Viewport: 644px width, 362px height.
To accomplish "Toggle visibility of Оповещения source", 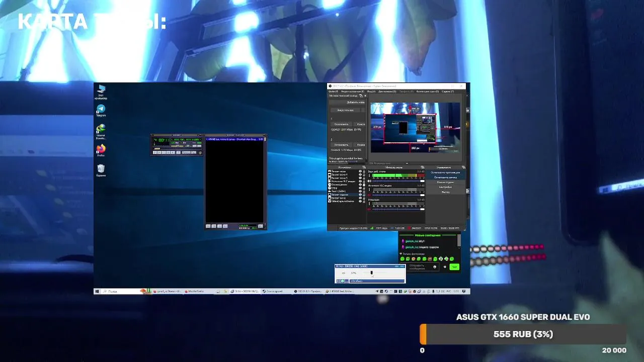I will pyautogui.click(x=360, y=185).
